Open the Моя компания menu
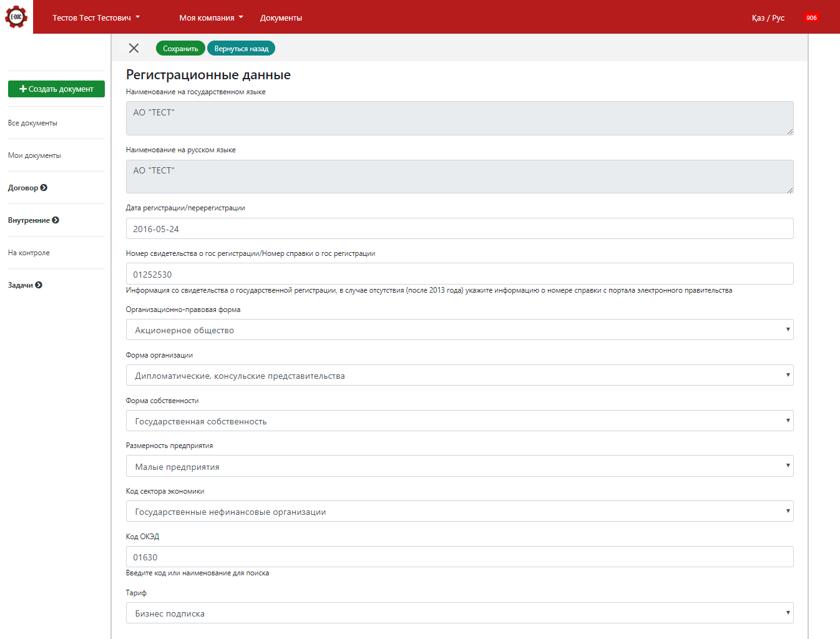Viewport: 840px width, 639px height. pyautogui.click(x=211, y=17)
